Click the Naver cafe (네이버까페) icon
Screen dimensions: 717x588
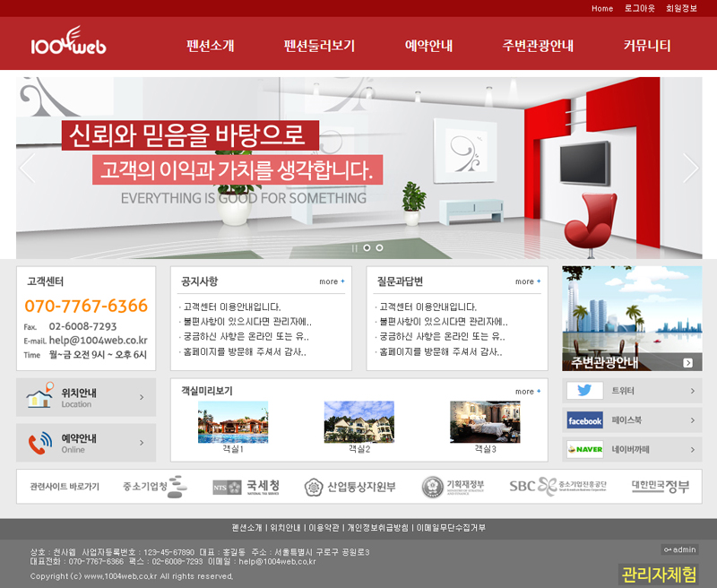pyautogui.click(x=584, y=449)
